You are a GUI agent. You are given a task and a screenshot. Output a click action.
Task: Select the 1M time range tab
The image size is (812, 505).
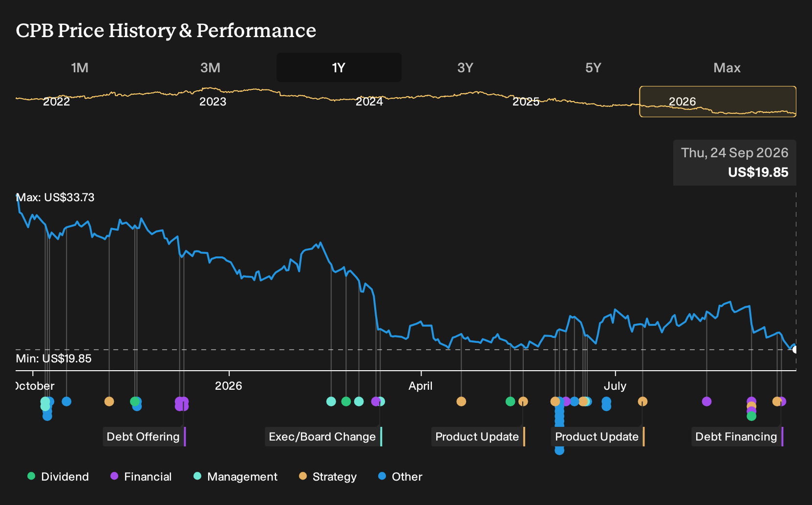[x=80, y=68]
